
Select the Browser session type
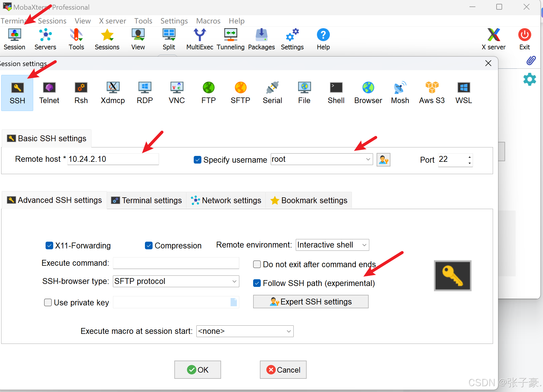[x=368, y=93]
